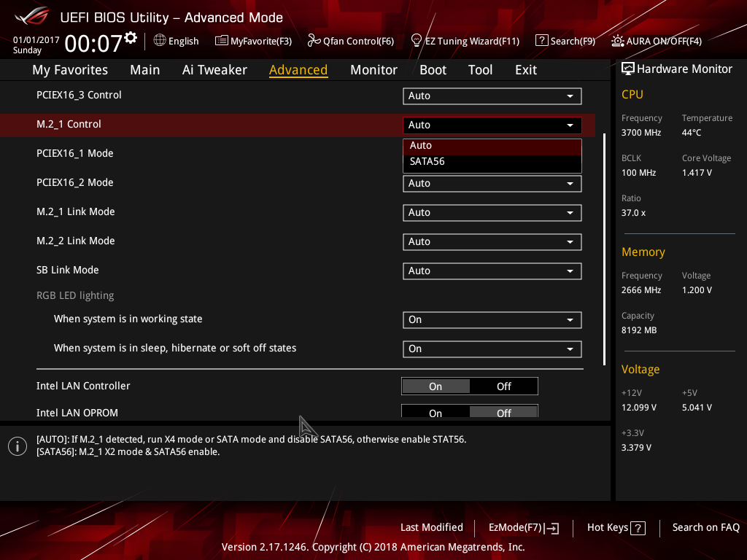747x560 pixels.
Task: Select the Advanced tab
Action: [298, 70]
